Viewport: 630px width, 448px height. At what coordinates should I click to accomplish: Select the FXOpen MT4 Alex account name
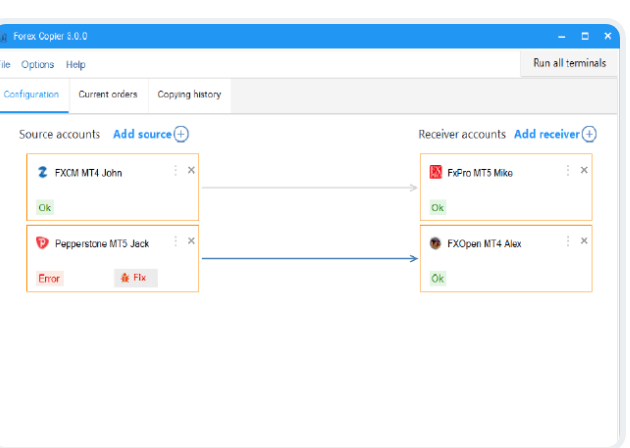pyautogui.click(x=484, y=243)
